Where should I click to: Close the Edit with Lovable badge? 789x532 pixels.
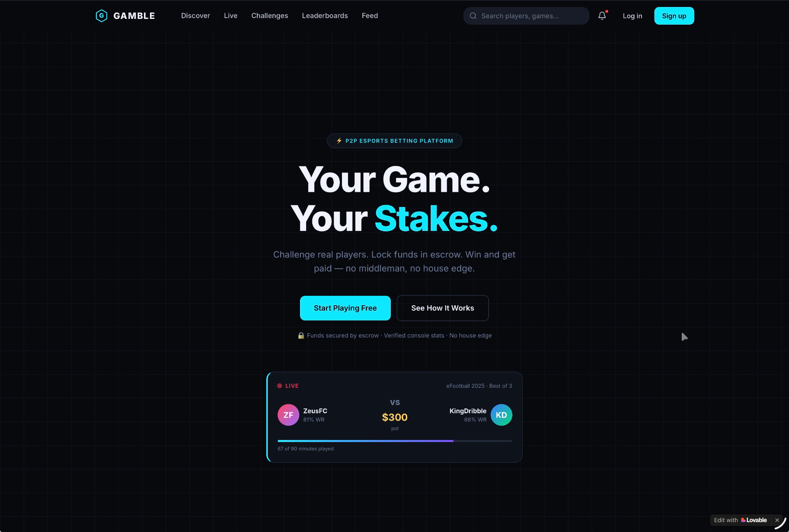(x=777, y=520)
